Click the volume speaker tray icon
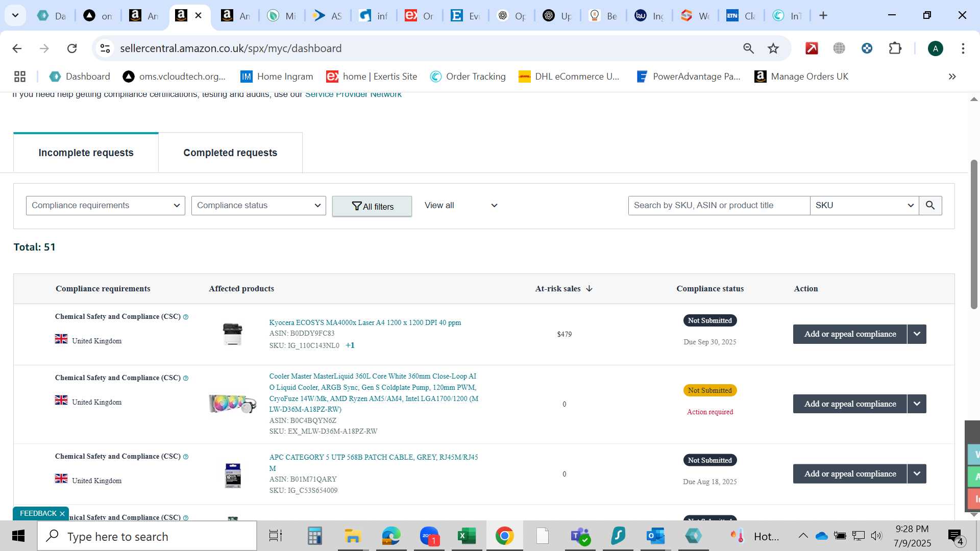This screenshot has width=980, height=551. (x=876, y=536)
